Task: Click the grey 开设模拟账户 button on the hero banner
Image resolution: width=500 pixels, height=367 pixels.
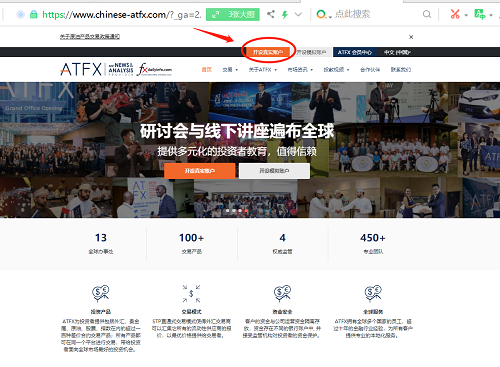Action: pyautogui.click(x=274, y=171)
